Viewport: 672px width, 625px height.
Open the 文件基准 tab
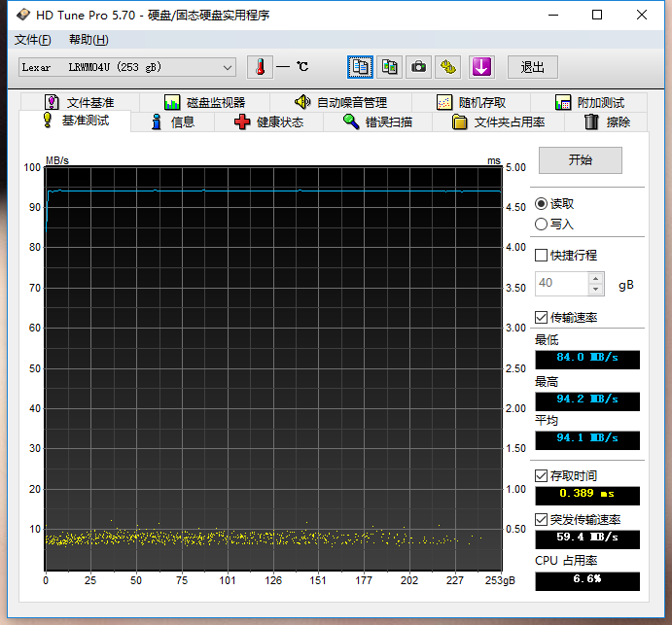[x=80, y=102]
